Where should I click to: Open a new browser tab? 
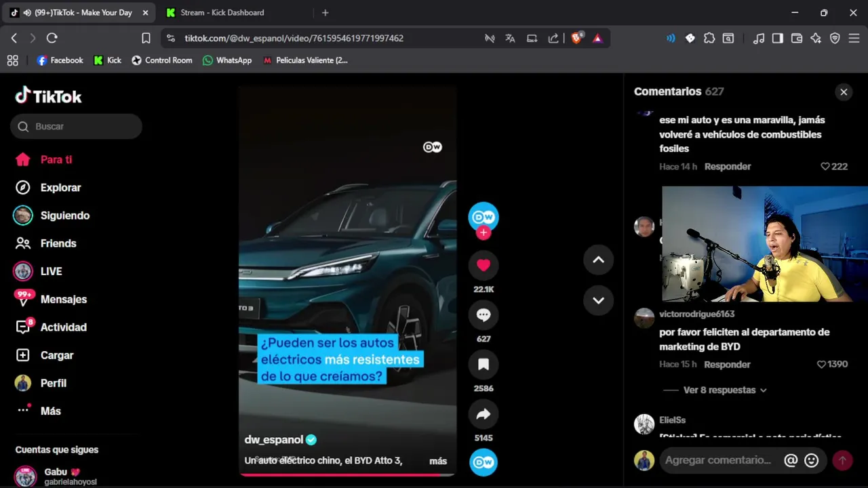[x=325, y=13]
